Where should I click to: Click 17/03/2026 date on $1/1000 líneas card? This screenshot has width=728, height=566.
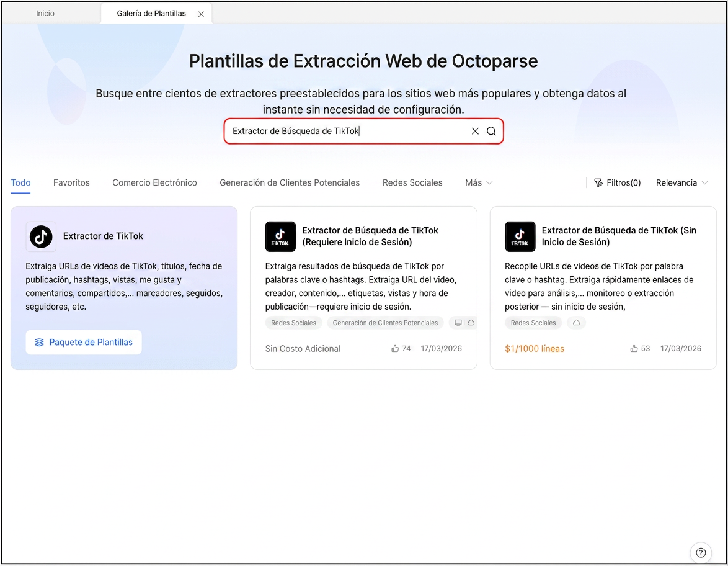click(681, 349)
